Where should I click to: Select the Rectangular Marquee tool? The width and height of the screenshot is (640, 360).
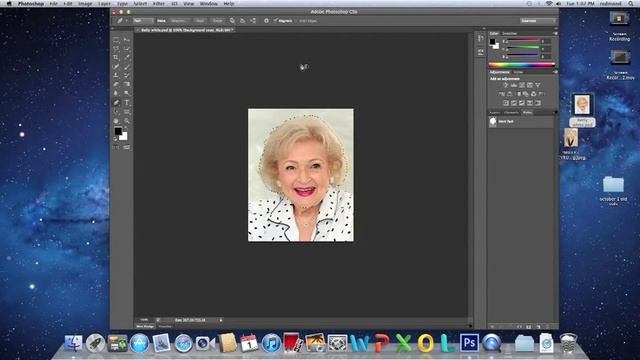click(116, 40)
